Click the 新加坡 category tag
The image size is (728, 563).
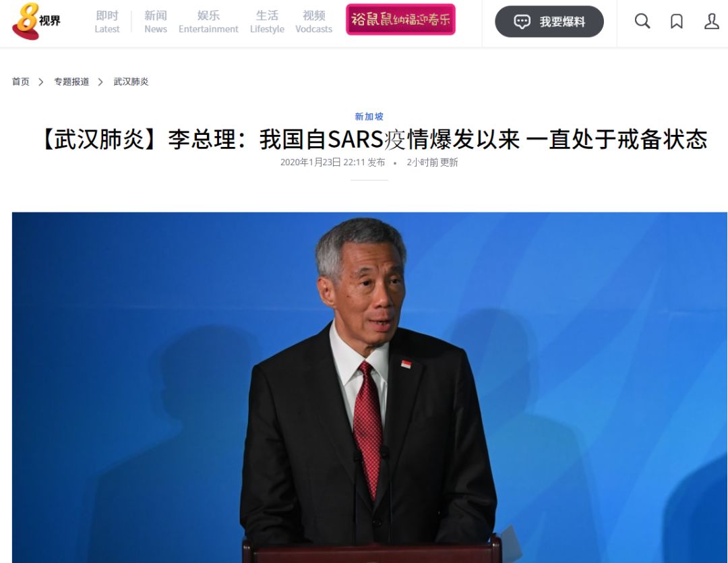(x=369, y=116)
